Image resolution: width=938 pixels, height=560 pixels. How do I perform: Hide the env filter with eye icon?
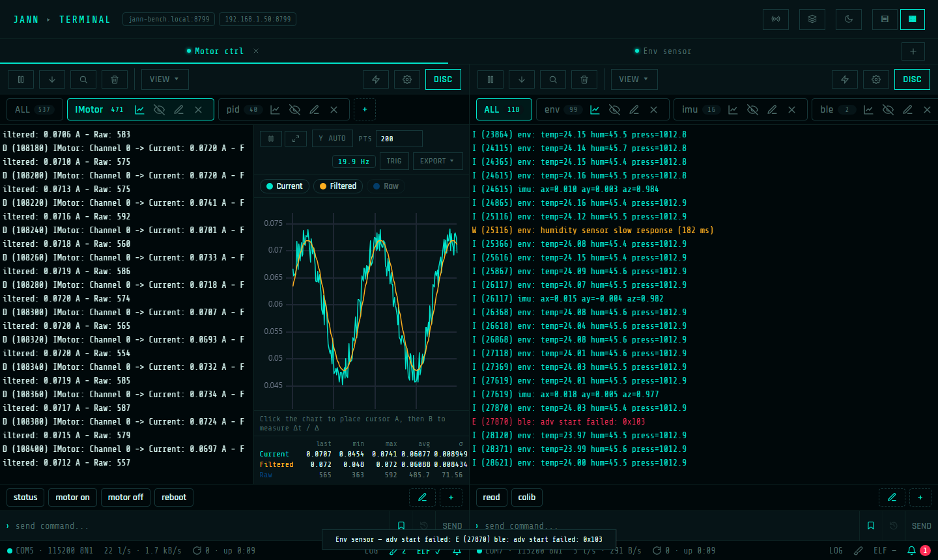pyautogui.click(x=614, y=109)
